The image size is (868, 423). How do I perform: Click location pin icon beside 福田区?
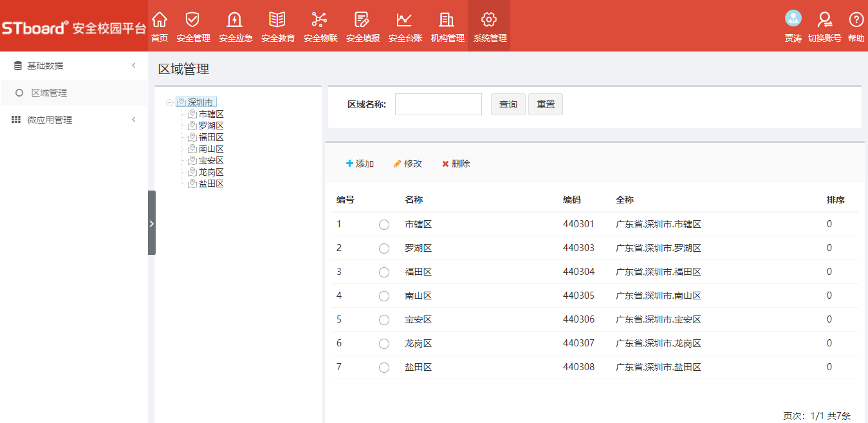192,137
